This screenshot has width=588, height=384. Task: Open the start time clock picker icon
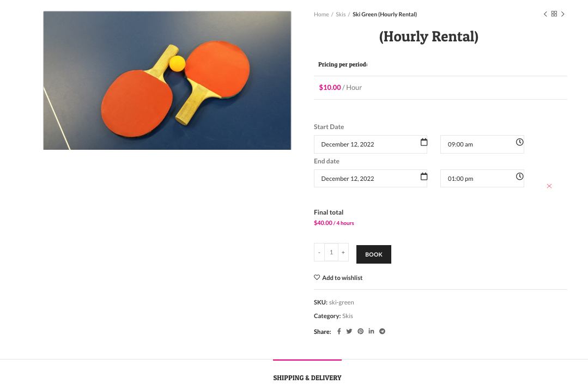click(x=519, y=142)
